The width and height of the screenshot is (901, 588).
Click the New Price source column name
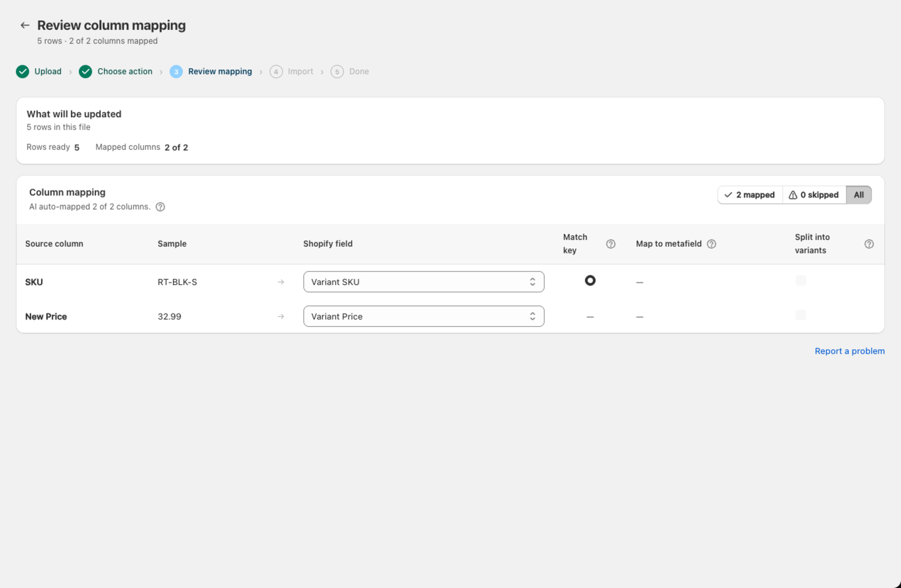point(46,317)
